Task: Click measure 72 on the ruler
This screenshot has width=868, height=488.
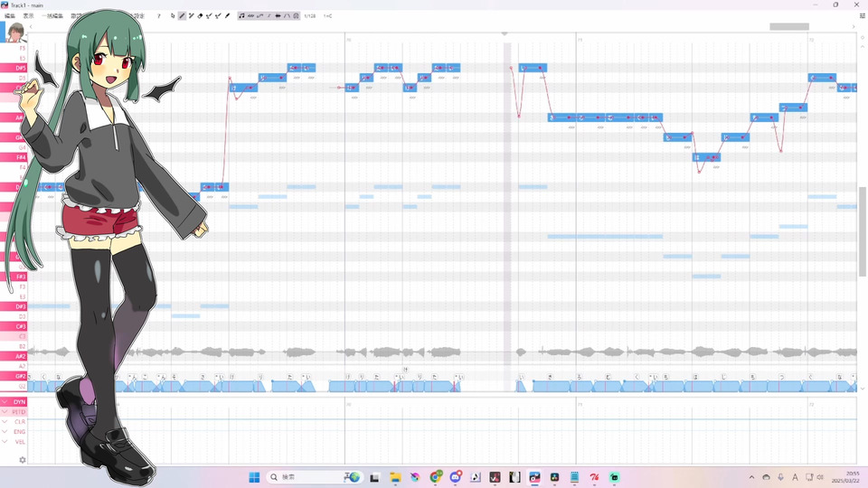Action: click(x=811, y=40)
